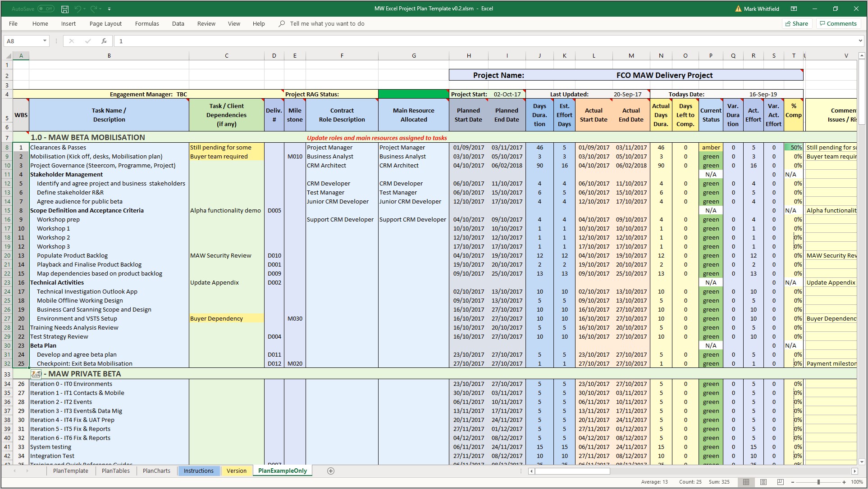Viewport: 868px width, 489px height.
Task: Switch to the Instructions tab
Action: pyautogui.click(x=198, y=471)
